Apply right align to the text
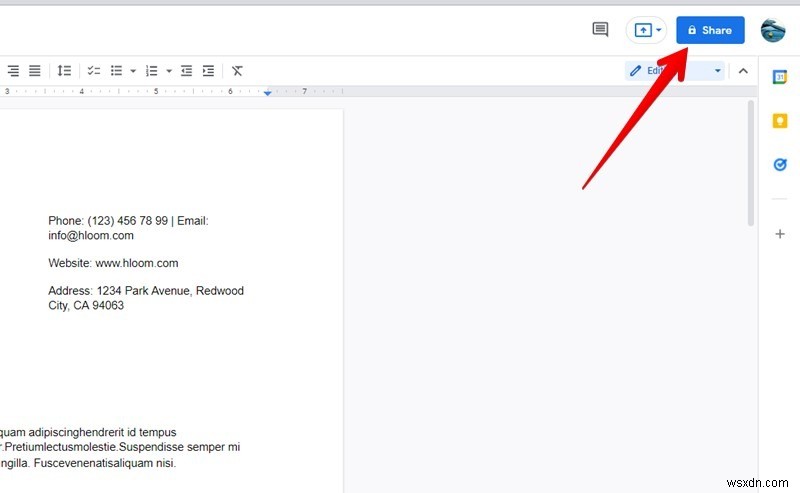The height and width of the screenshot is (493, 800). pyautogui.click(x=13, y=71)
